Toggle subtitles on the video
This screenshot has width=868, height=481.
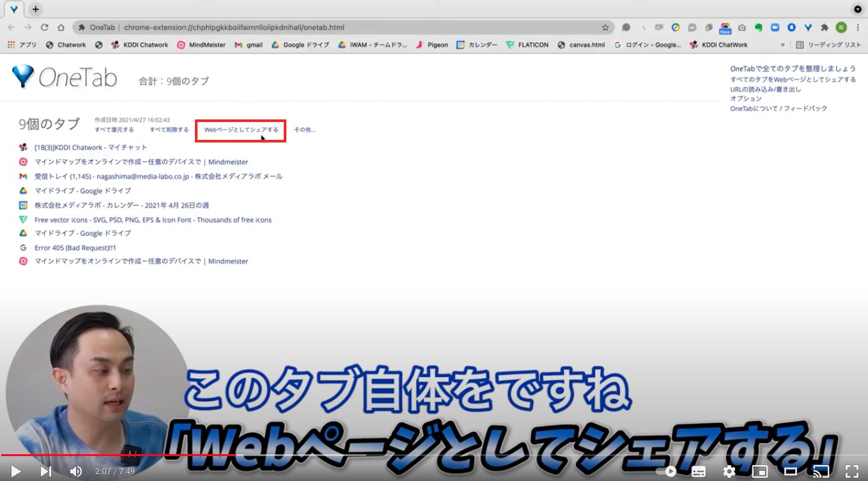(x=699, y=471)
